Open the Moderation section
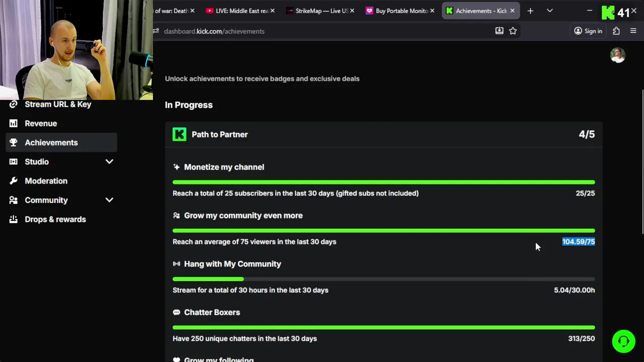644x362 pixels. tap(46, 180)
